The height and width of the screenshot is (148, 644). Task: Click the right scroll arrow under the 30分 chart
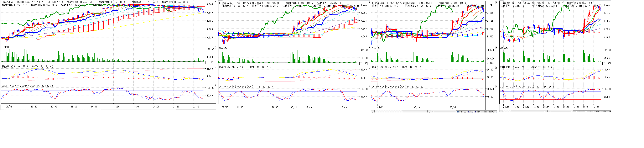(x=430, y=112)
